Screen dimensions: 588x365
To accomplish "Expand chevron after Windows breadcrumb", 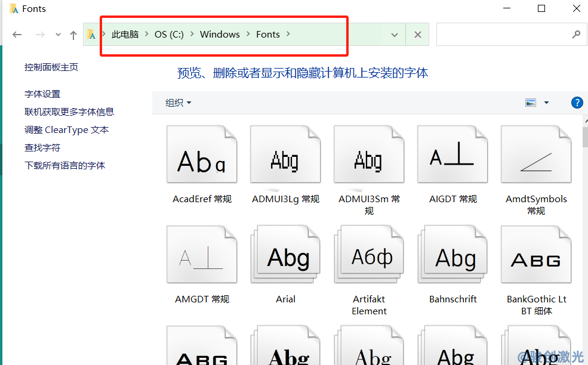I will click(248, 34).
